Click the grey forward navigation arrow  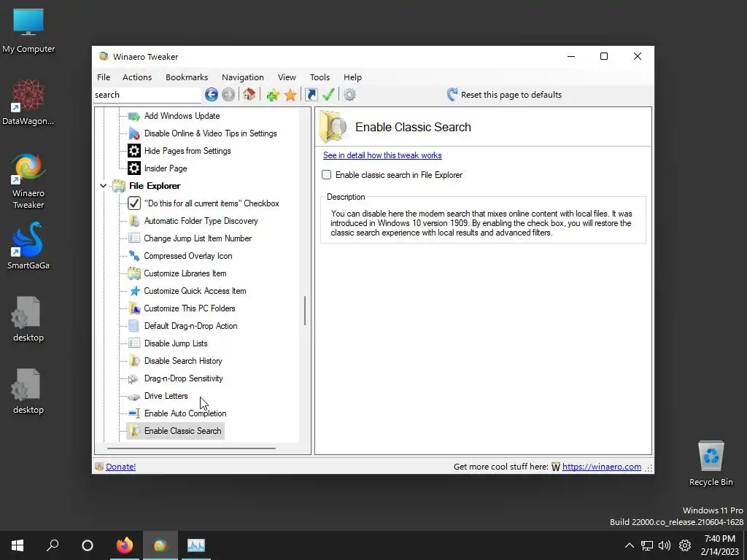[228, 95]
